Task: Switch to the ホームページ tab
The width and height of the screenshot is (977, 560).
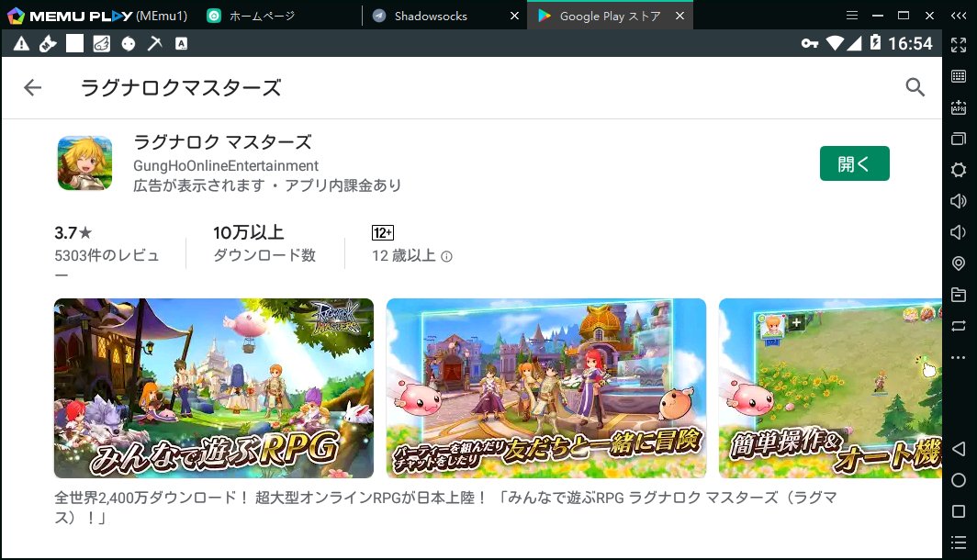Action: coord(266,15)
